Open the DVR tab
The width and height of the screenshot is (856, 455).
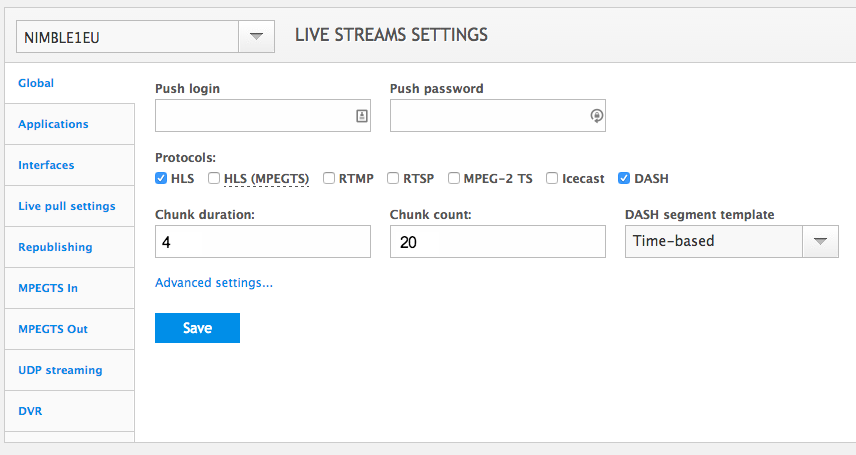click(x=30, y=411)
